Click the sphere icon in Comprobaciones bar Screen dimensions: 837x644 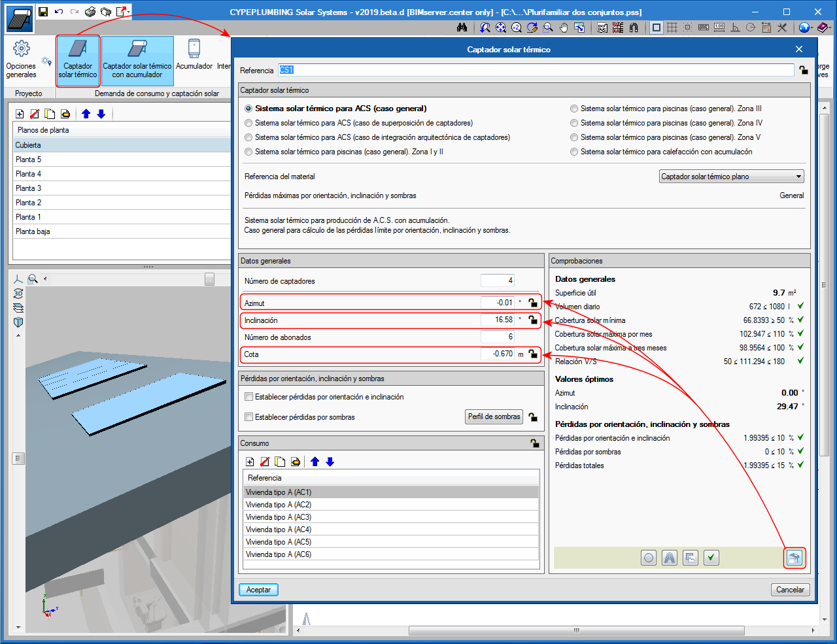[x=649, y=558]
